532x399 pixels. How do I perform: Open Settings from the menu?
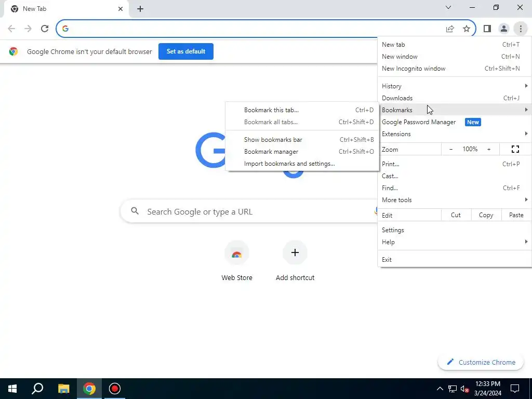tap(455, 230)
